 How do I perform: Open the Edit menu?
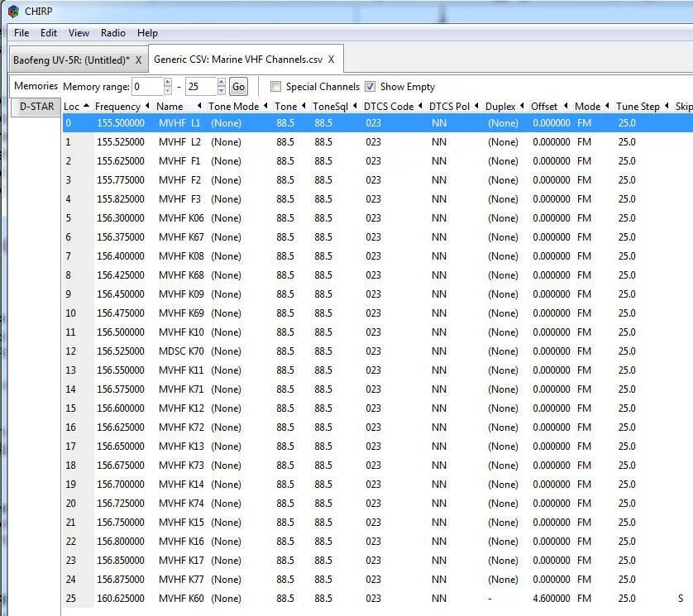49,33
